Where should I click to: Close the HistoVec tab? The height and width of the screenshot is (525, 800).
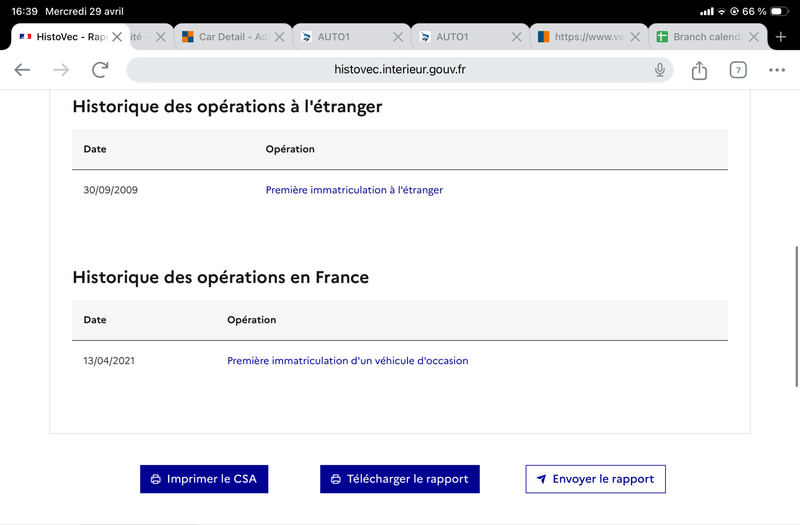pyautogui.click(x=117, y=37)
